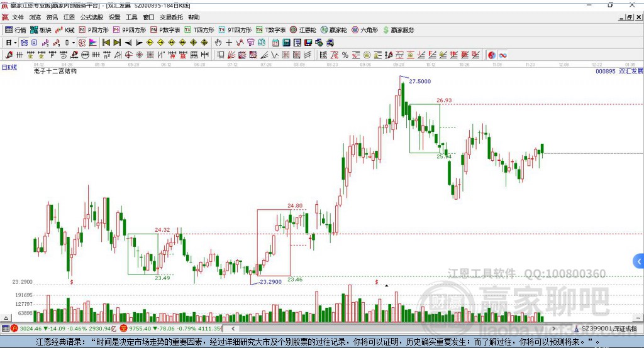Open the T四方形 tool
Viewport: 644px width, 348px height.
[x=199, y=30]
